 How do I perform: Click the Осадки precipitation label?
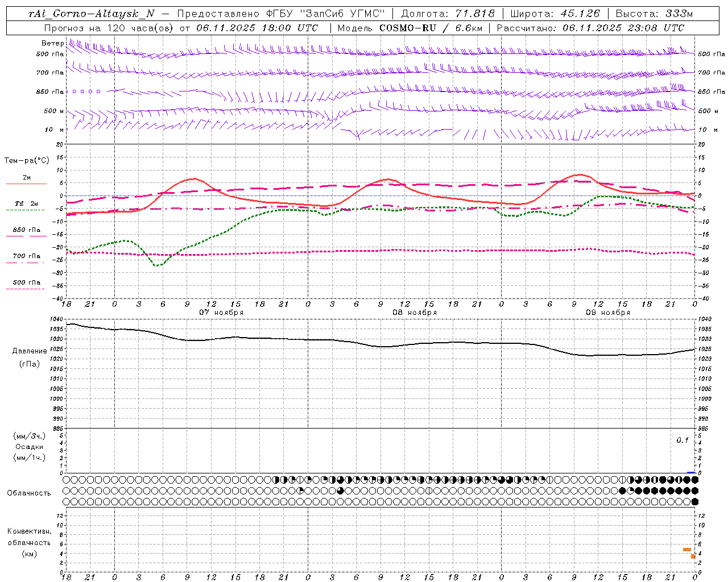coord(30,447)
